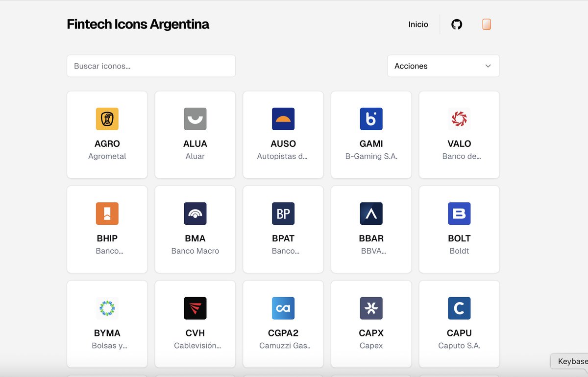588x377 pixels.
Task: Select the BBAR BBVA logo icon
Action: point(371,213)
